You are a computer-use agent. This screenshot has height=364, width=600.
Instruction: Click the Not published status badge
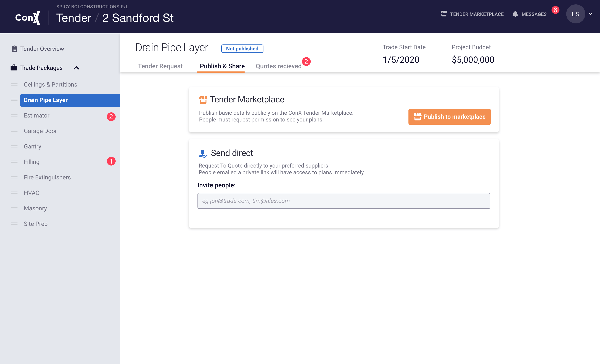pos(242,49)
